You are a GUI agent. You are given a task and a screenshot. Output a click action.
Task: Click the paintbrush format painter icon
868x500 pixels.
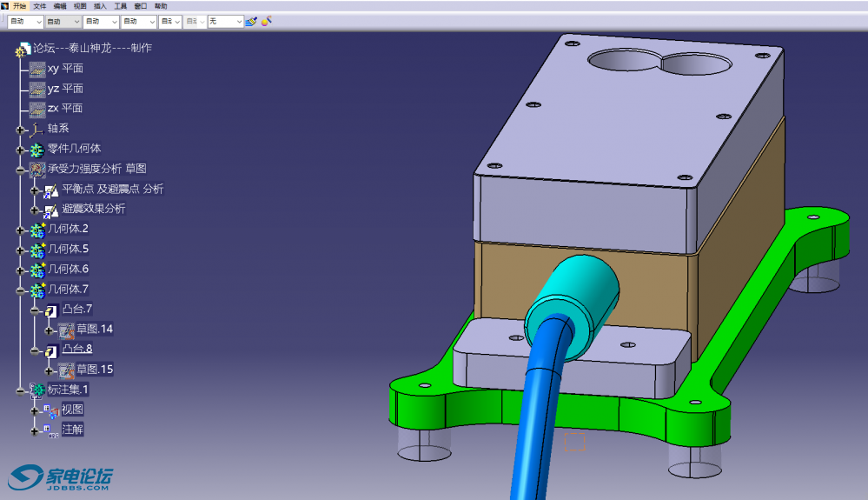coord(250,21)
